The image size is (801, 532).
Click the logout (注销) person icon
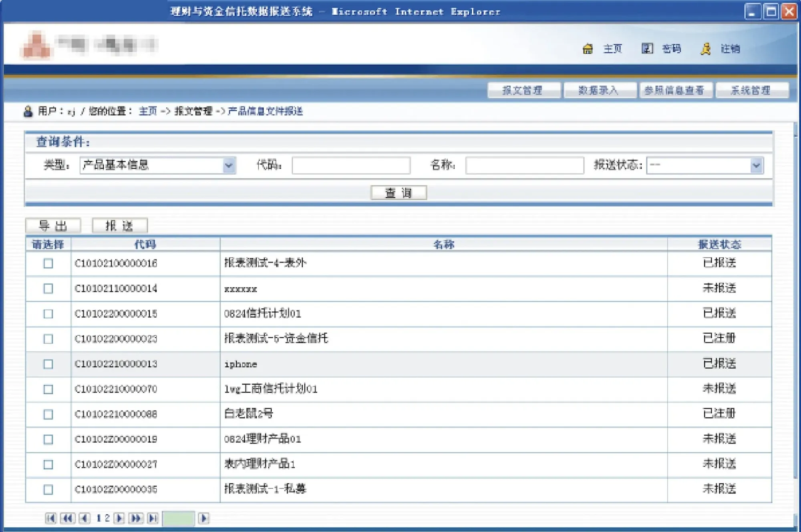point(706,49)
